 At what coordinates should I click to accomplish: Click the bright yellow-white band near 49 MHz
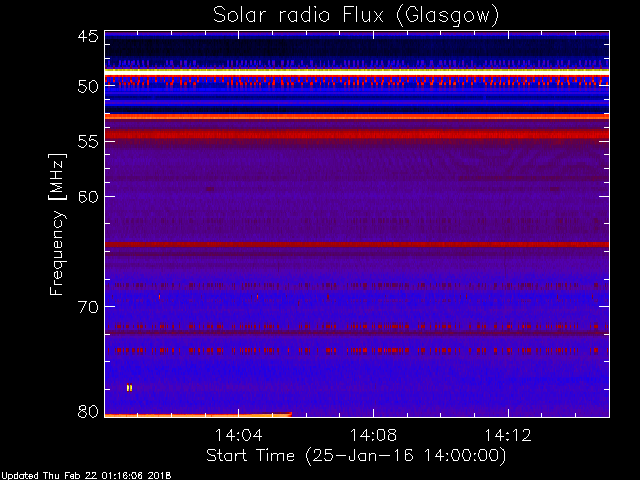357,72
